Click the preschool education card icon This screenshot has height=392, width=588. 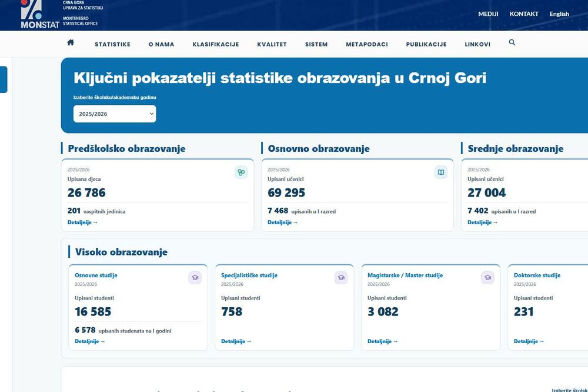point(241,172)
